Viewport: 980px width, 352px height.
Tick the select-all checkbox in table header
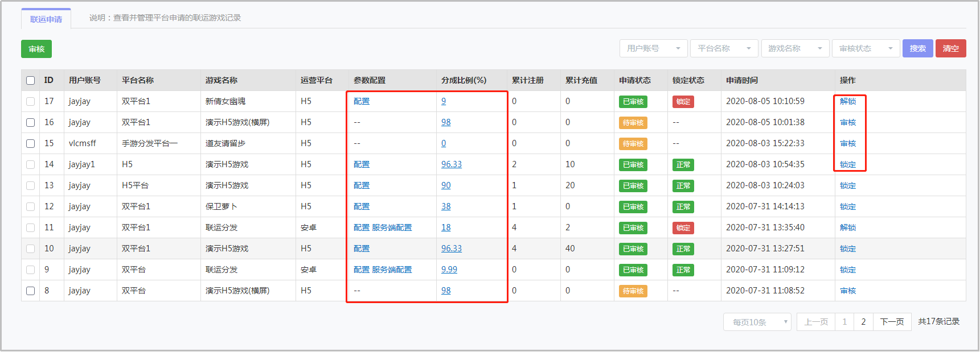tap(31, 81)
